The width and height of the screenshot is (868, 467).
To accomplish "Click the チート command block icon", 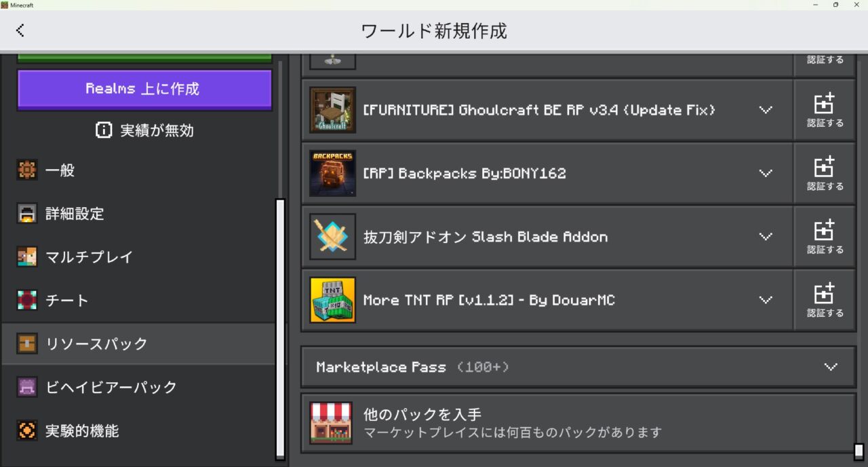I will point(27,300).
